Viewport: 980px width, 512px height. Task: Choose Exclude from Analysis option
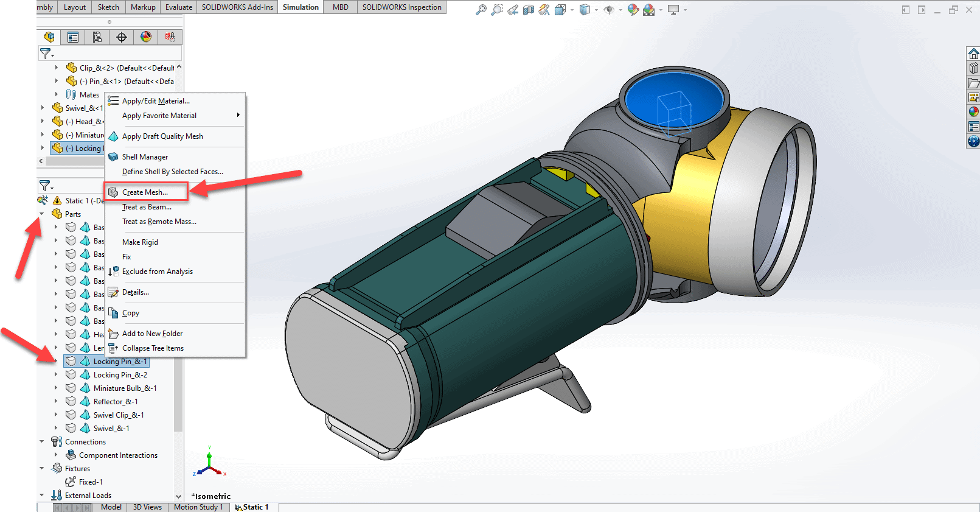[x=158, y=272]
